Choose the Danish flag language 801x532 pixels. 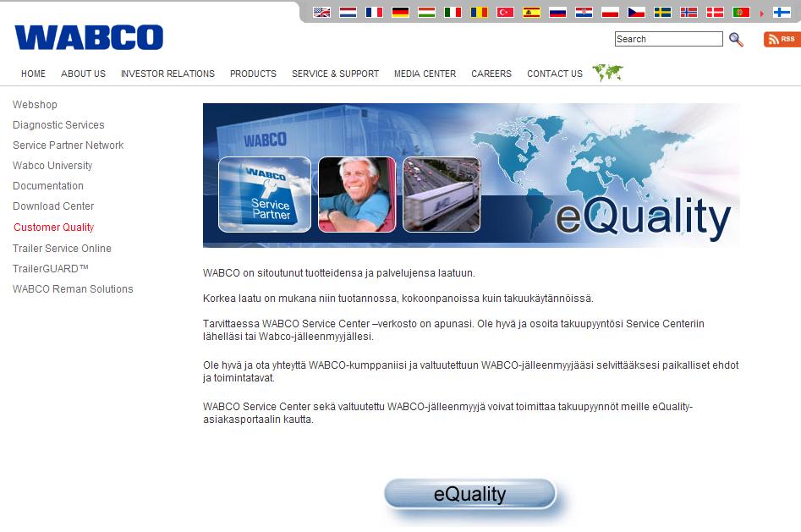point(715,13)
